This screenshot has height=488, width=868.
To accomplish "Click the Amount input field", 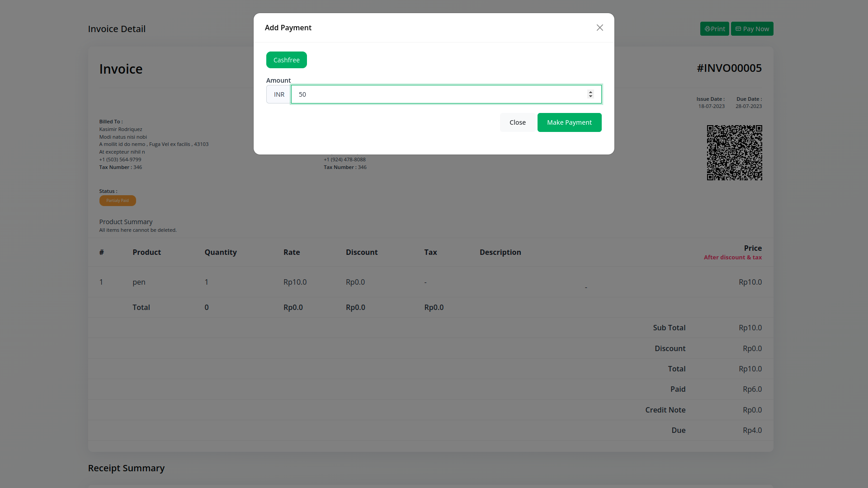I will (439, 94).
